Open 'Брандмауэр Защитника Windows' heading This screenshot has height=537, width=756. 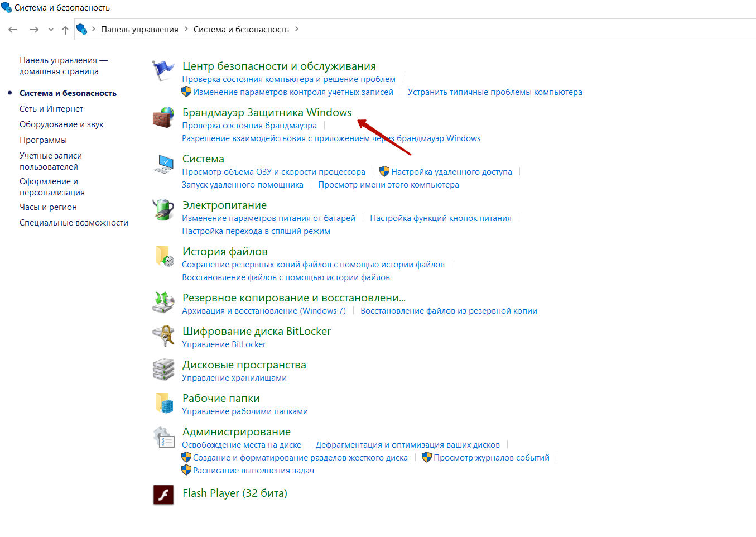pos(267,112)
